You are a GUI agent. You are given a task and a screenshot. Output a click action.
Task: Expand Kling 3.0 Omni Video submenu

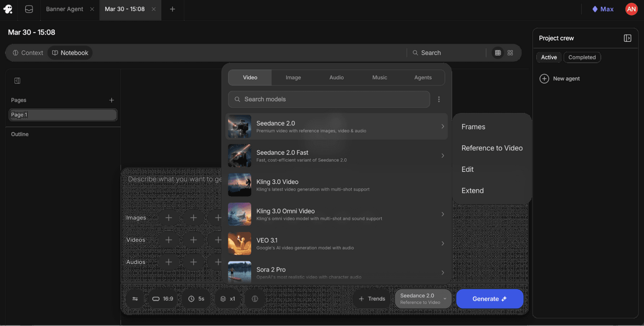click(443, 214)
